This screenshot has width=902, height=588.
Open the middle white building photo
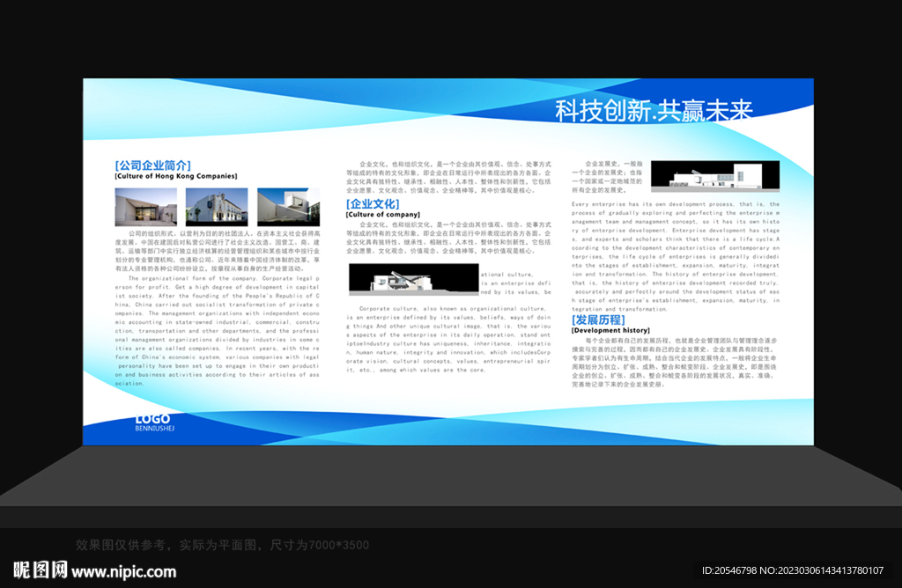pos(217,207)
